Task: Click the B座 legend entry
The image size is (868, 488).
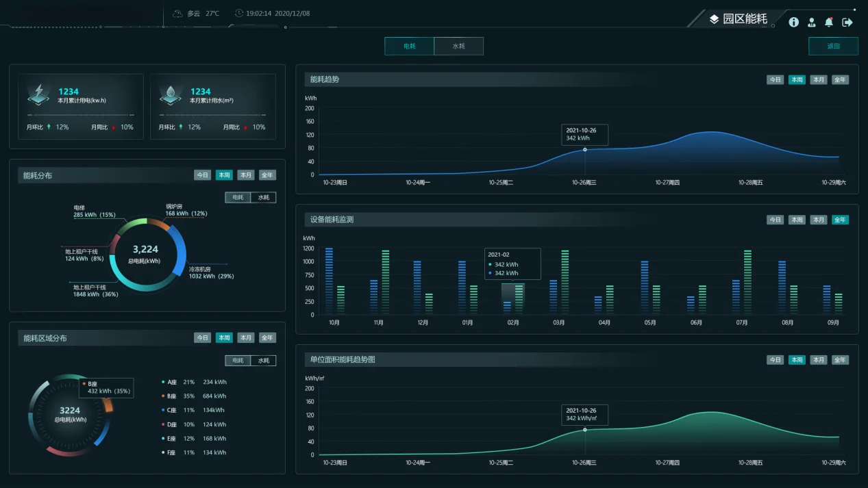Action: pyautogui.click(x=194, y=396)
